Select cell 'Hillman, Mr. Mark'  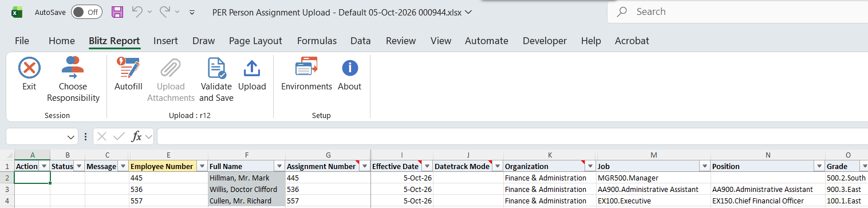pos(246,178)
